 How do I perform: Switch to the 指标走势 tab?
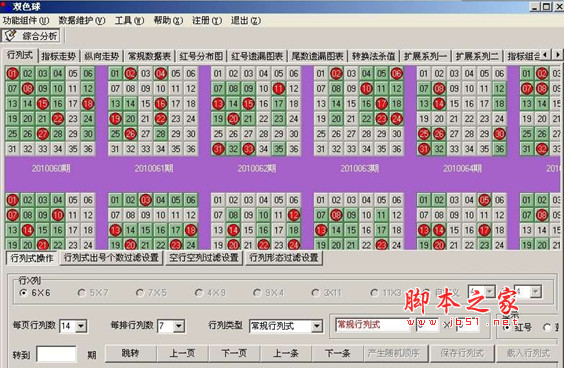pos(58,56)
